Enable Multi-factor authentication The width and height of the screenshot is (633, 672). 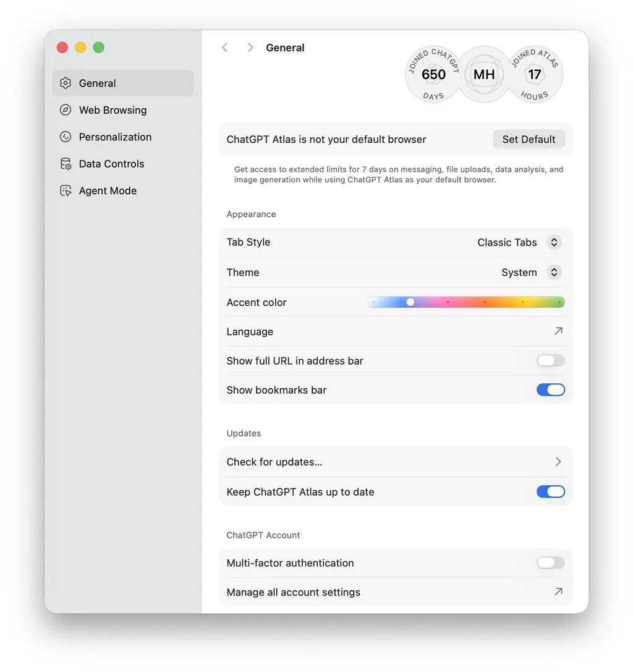550,563
